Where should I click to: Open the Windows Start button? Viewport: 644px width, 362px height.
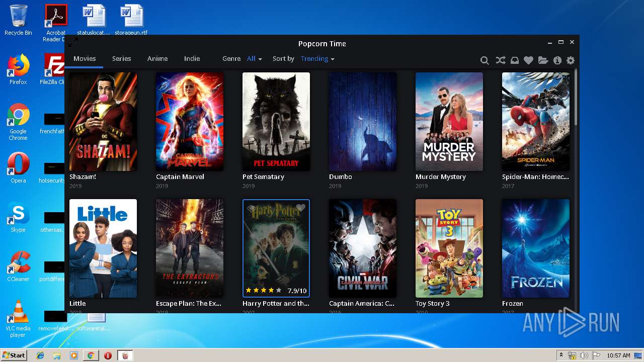(14, 355)
